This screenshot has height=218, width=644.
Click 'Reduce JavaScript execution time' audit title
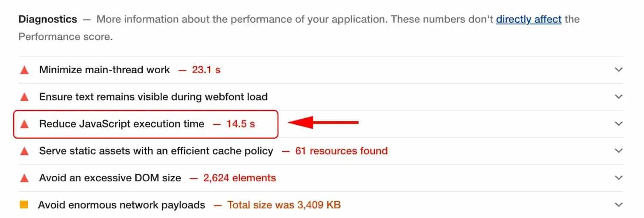click(122, 124)
